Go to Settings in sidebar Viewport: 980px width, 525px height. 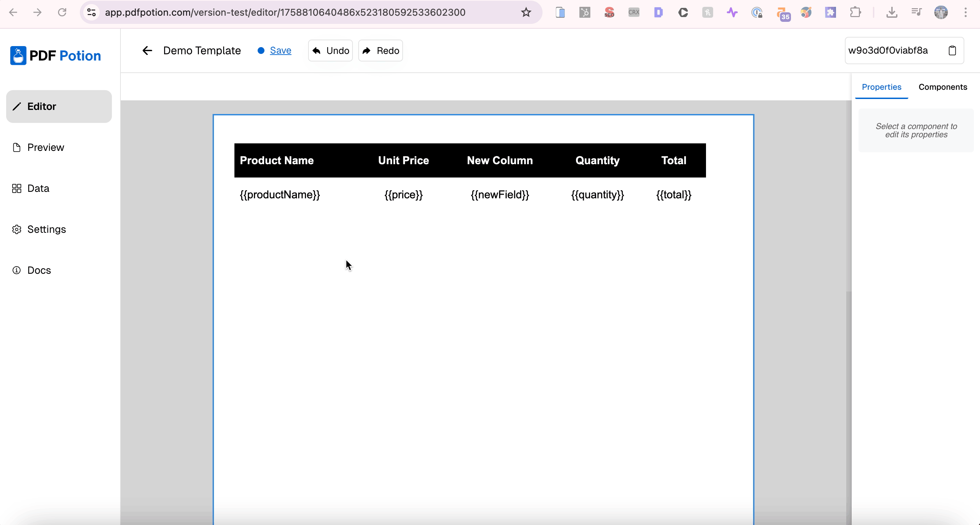[46, 229]
